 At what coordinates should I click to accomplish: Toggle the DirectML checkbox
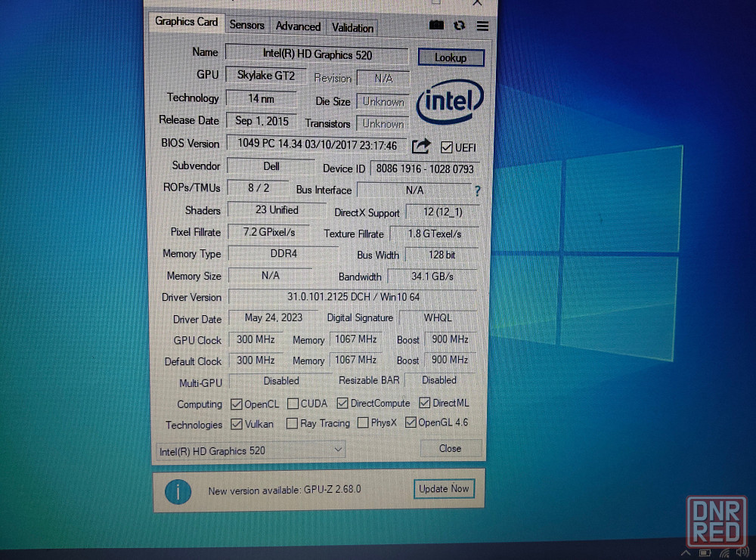pos(425,402)
